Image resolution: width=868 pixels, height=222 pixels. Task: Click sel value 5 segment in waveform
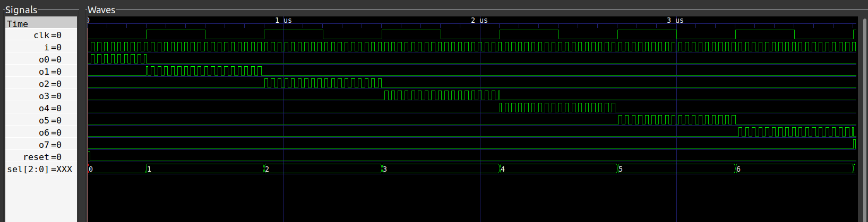(x=676, y=169)
